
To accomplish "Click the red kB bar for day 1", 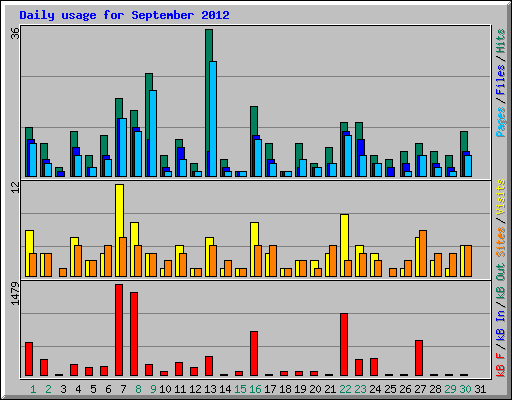I will coord(29,359).
